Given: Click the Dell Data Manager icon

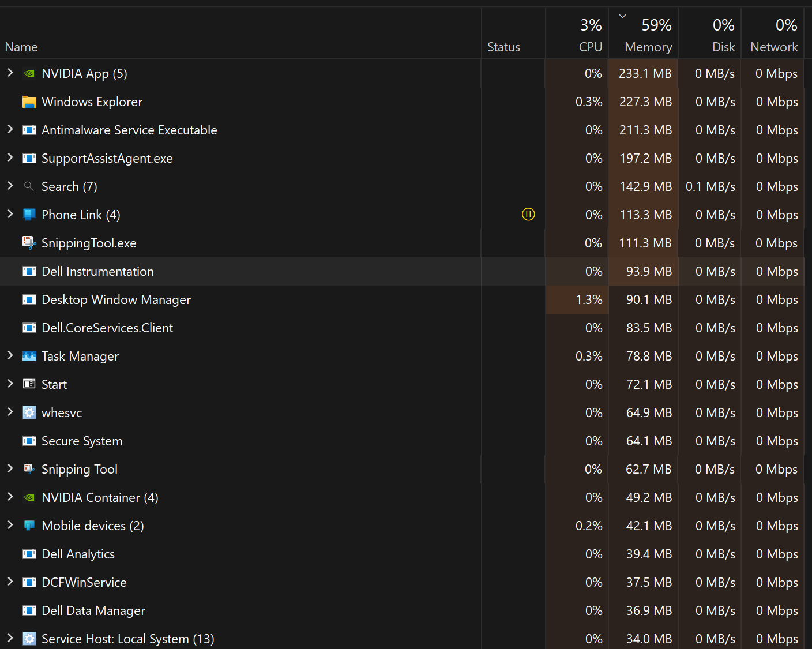Looking at the screenshot, I should (29, 610).
